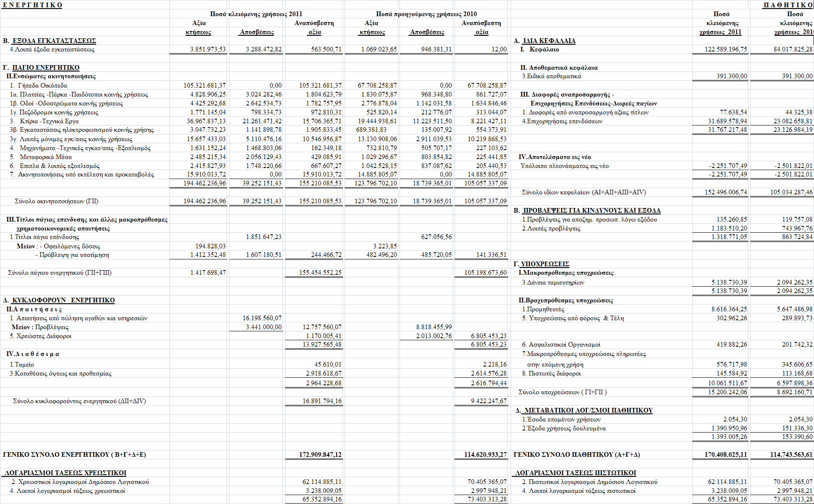This screenshot has height=504, width=814.
Task: Select 'Γ. ΠΑΓΙΟ ΕΝΕΡΓΗΤΙΚΟ' section title
Action: (x=41, y=68)
